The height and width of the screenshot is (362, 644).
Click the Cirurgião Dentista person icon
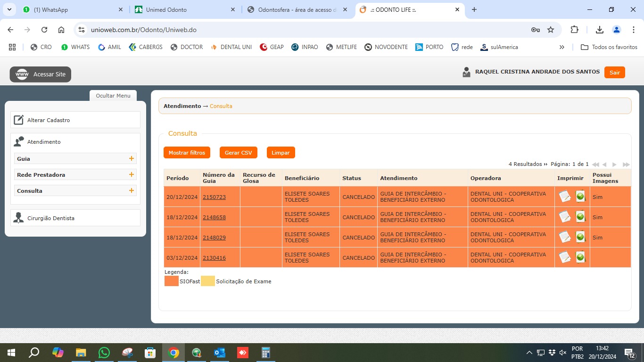click(18, 218)
